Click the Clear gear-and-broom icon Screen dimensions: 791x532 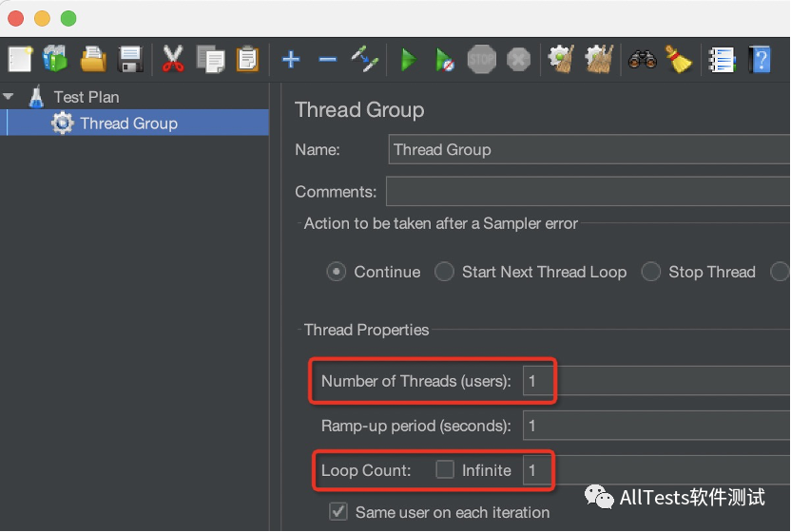(562, 60)
